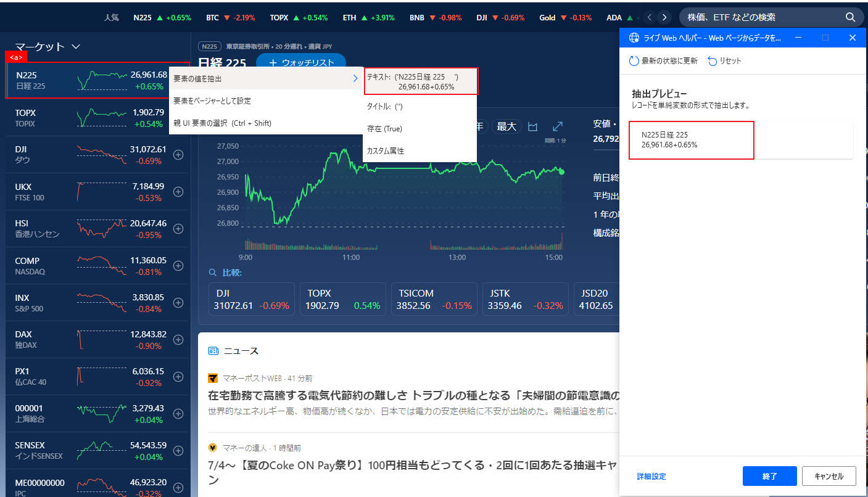Select the TOPX 1902.79 comparison card
This screenshot has height=497, width=868.
343,300
